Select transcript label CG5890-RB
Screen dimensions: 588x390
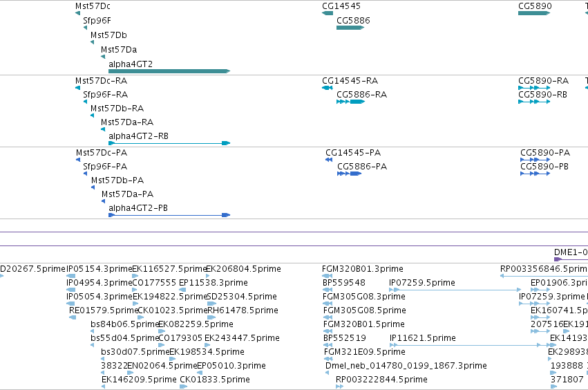pos(542,95)
